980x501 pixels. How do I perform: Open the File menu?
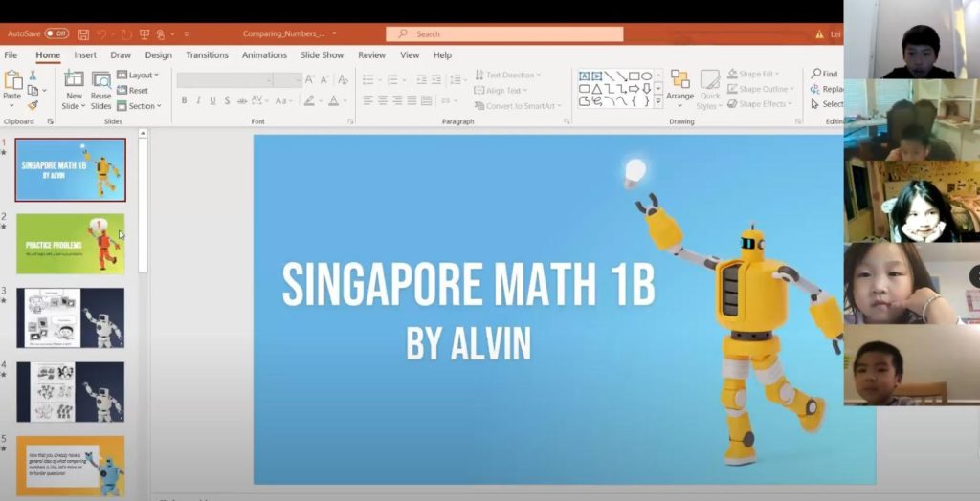(x=11, y=54)
